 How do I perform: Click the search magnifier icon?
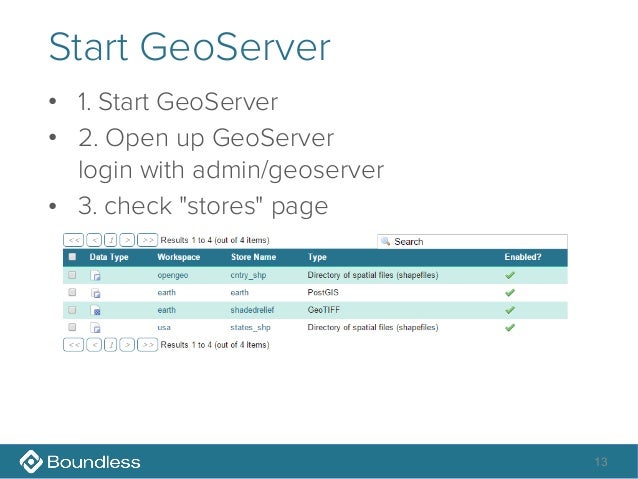point(385,241)
